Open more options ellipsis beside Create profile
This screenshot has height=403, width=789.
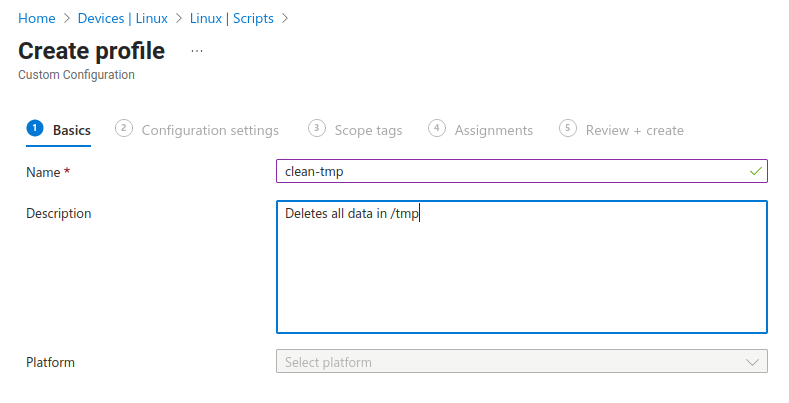click(197, 51)
